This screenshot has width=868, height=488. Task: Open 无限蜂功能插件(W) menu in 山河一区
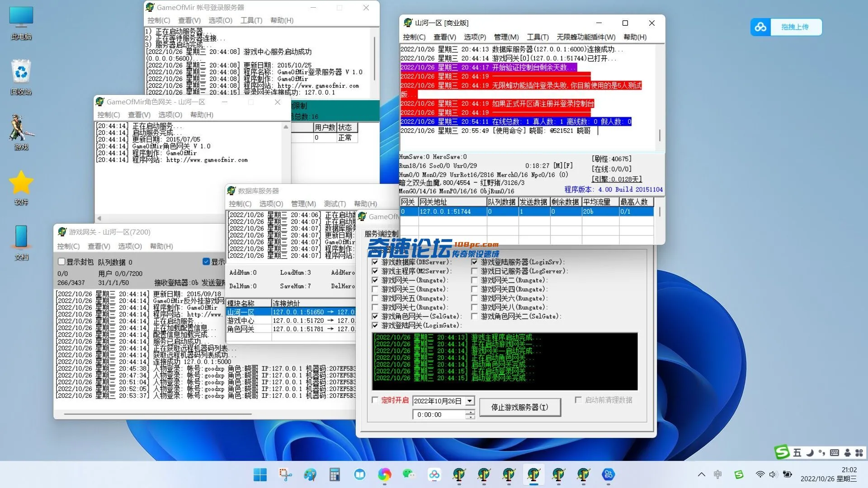coord(586,37)
